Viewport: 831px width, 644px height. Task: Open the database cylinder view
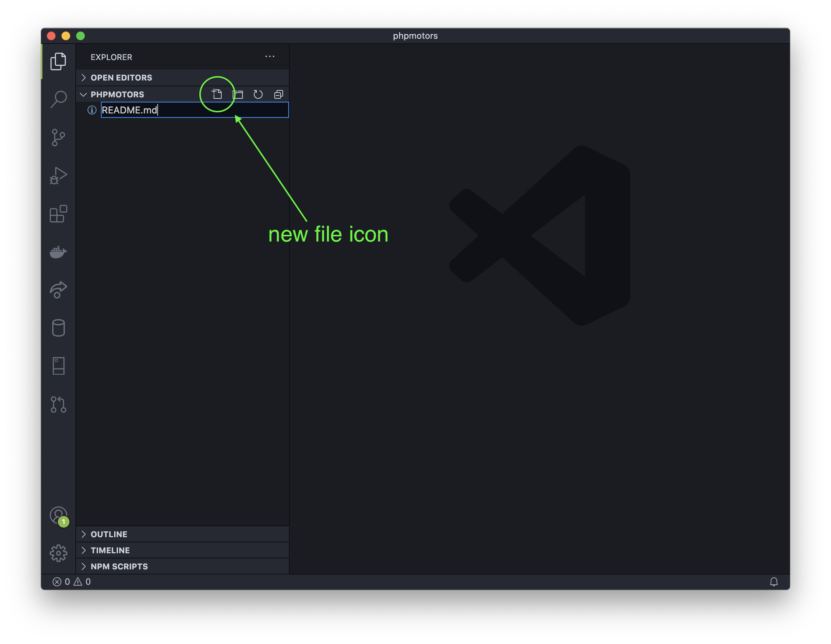(x=58, y=328)
